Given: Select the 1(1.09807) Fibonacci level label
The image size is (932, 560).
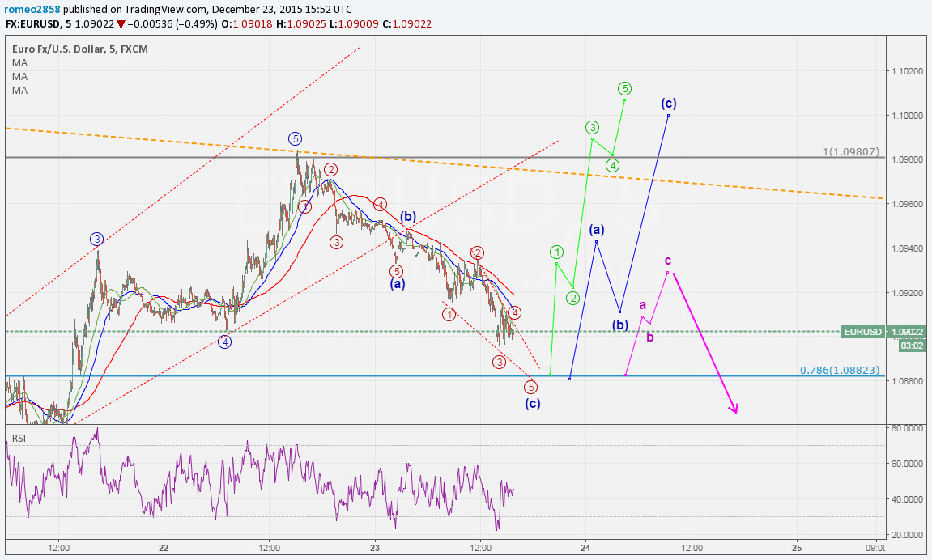Looking at the screenshot, I should (x=850, y=151).
